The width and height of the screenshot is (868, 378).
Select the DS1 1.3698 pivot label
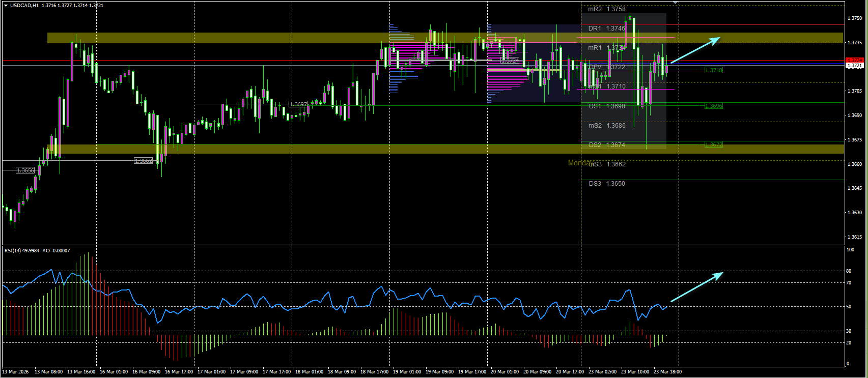click(x=607, y=106)
